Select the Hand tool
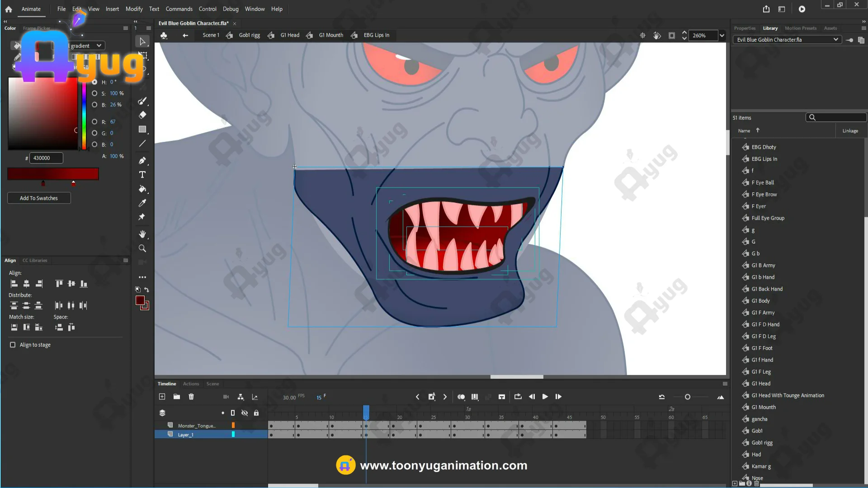 [x=142, y=234]
